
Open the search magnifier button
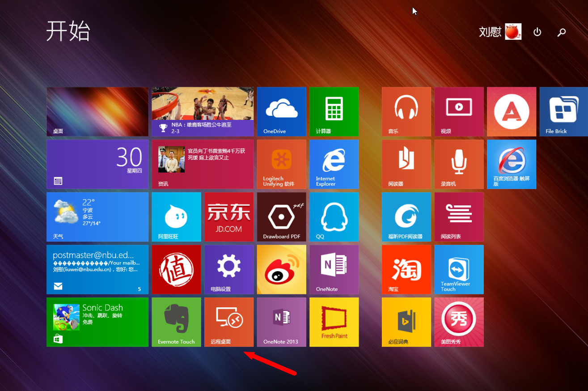[562, 32]
